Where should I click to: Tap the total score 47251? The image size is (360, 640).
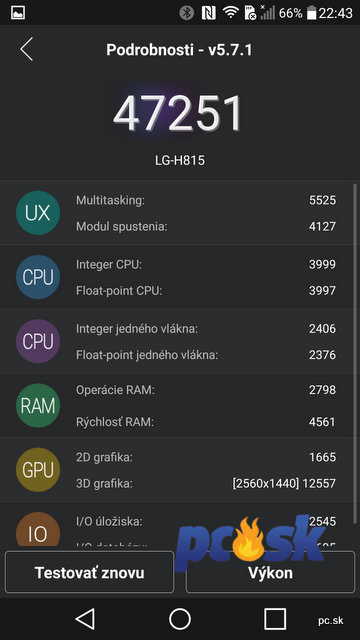pos(178,113)
